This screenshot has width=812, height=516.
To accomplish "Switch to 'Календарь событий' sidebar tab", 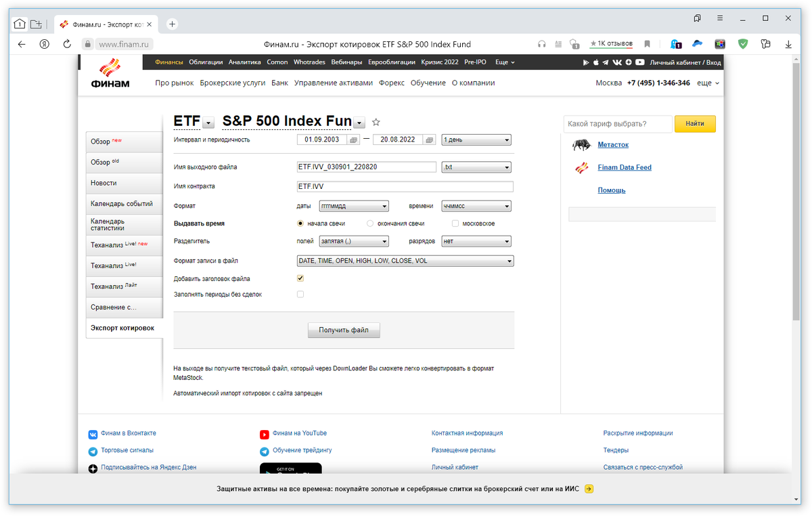I will click(x=125, y=204).
